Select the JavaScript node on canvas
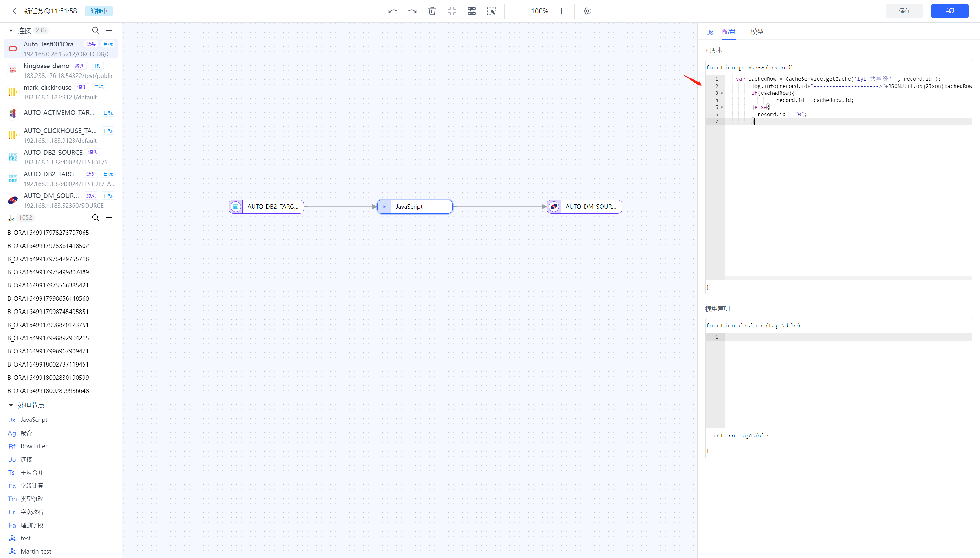The width and height of the screenshot is (980, 558). (415, 207)
